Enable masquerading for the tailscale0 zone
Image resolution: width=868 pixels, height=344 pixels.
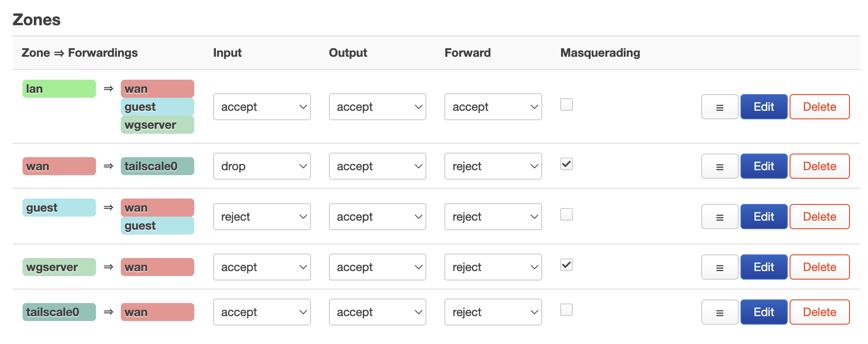click(566, 310)
